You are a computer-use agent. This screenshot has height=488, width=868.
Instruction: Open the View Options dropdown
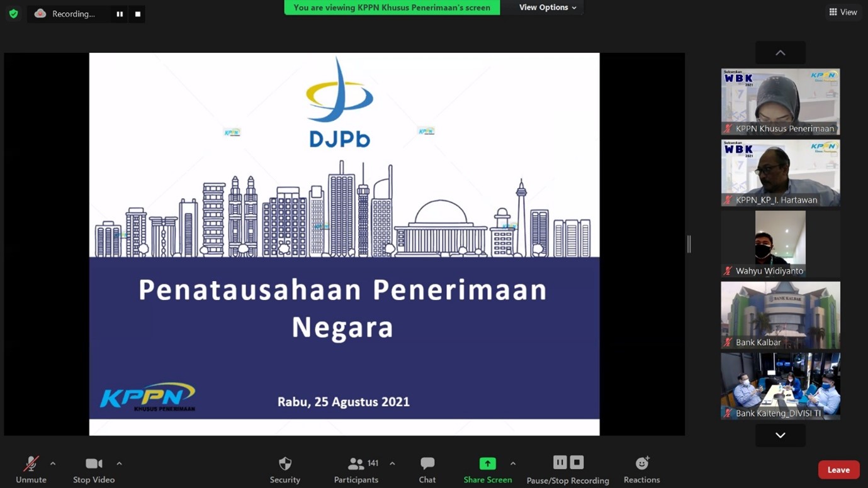click(x=547, y=8)
